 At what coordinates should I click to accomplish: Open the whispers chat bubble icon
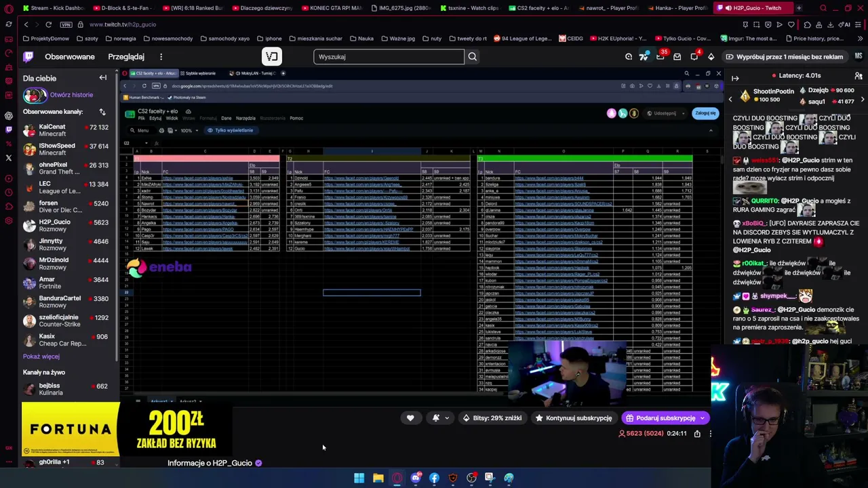click(694, 57)
